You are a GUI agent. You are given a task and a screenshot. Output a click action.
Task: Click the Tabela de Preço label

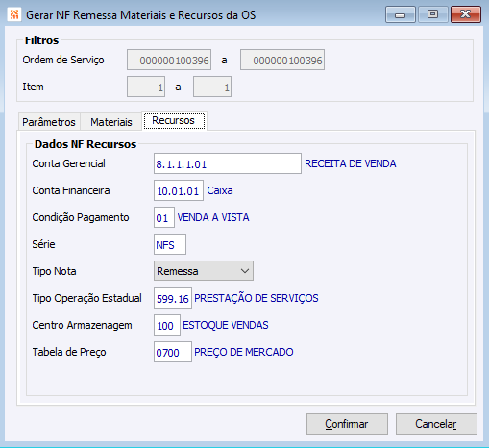[x=69, y=352]
